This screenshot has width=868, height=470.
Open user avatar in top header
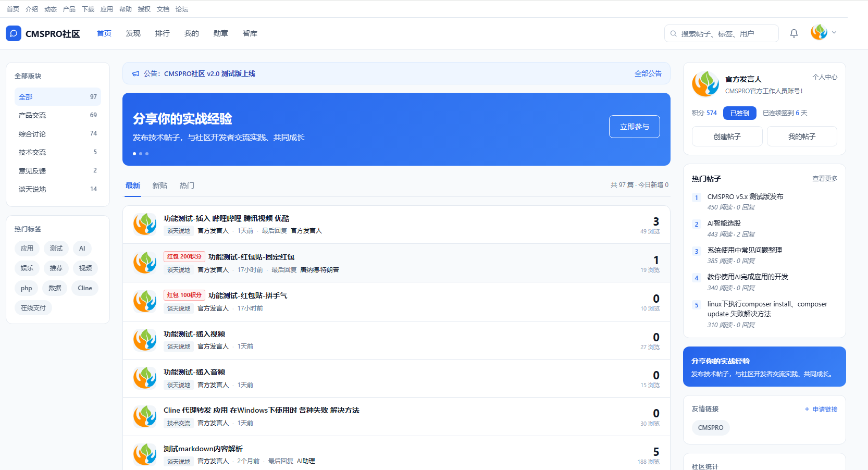coord(819,32)
